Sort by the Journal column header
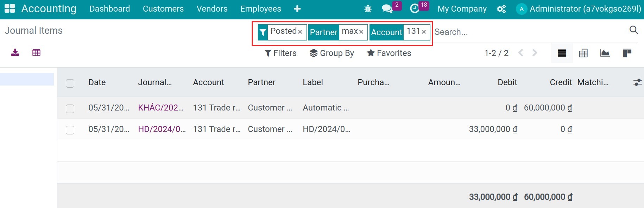The image size is (644, 208). (x=155, y=82)
